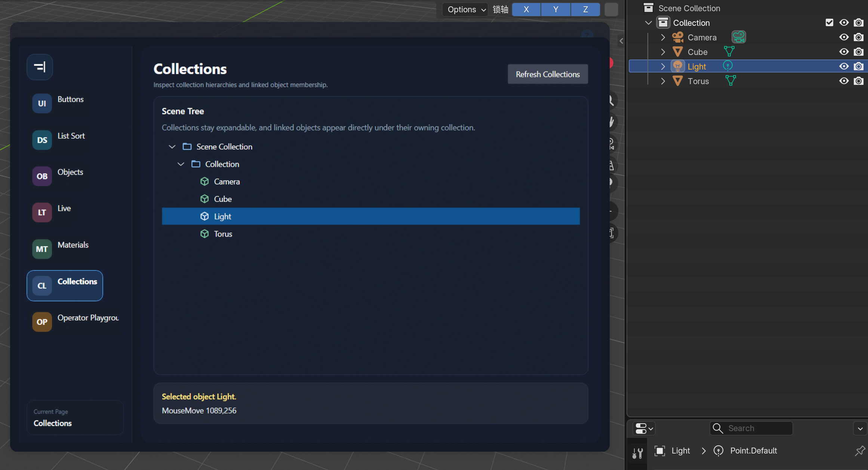The image size is (868, 470).
Task: Toggle the Collection exclude checkbox in outliner
Action: point(829,22)
